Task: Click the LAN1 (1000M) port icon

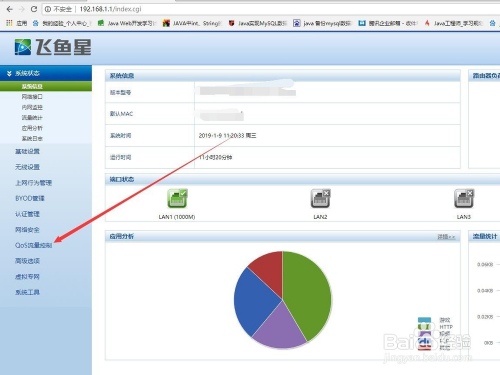Action: (x=177, y=198)
